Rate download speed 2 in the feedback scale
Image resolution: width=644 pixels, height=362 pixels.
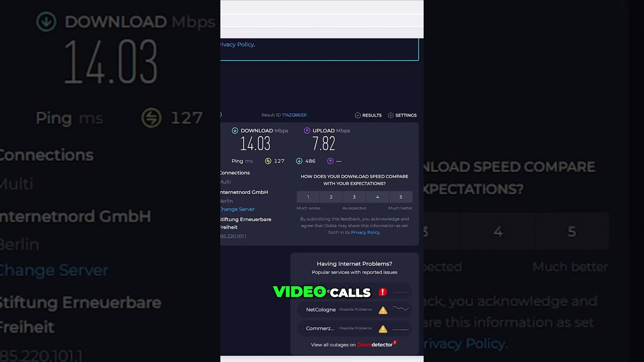(x=331, y=197)
